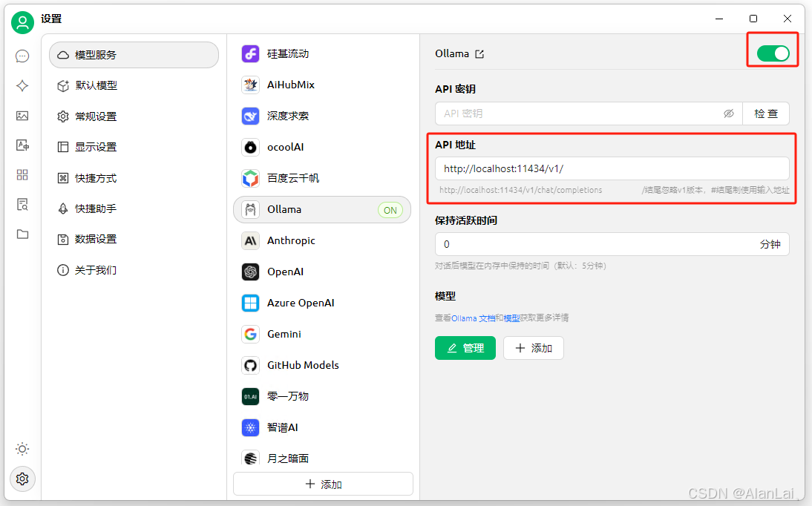Click 添加 button under 模型 section
The image size is (812, 506).
(x=534, y=348)
